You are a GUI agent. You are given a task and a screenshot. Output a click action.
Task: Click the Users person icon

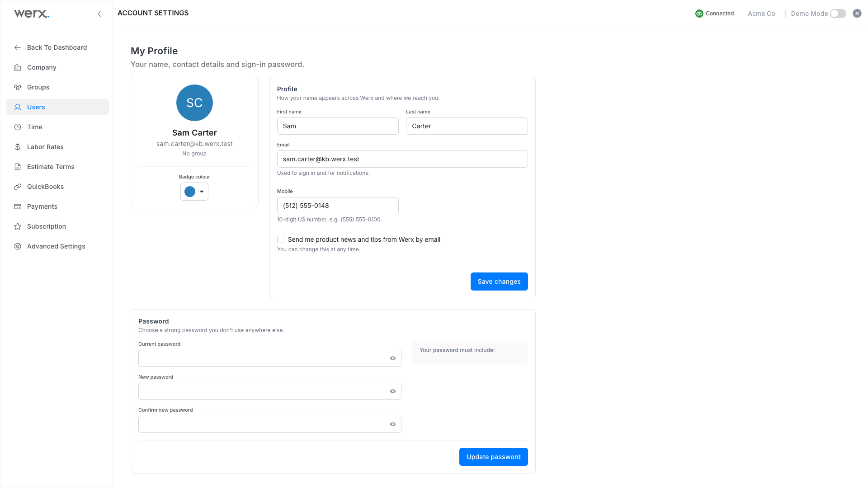coord(18,107)
